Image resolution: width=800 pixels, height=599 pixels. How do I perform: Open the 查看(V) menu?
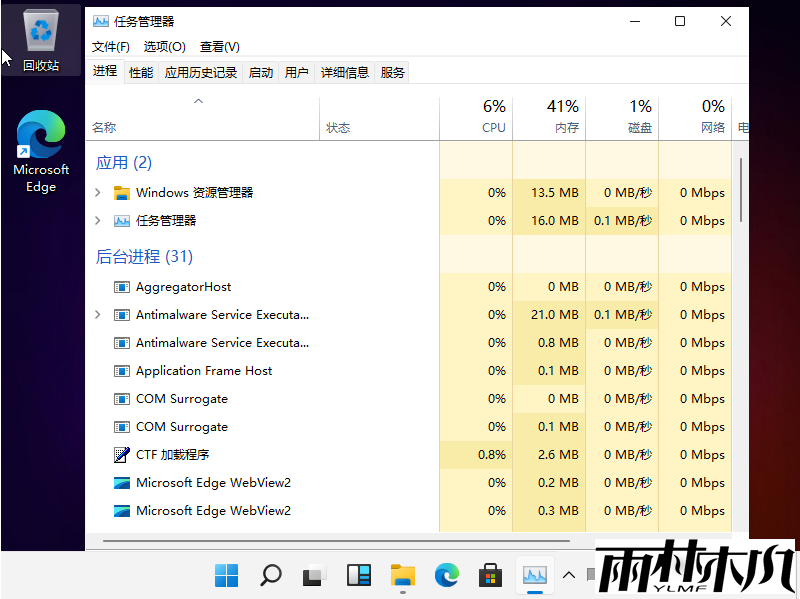tap(219, 47)
